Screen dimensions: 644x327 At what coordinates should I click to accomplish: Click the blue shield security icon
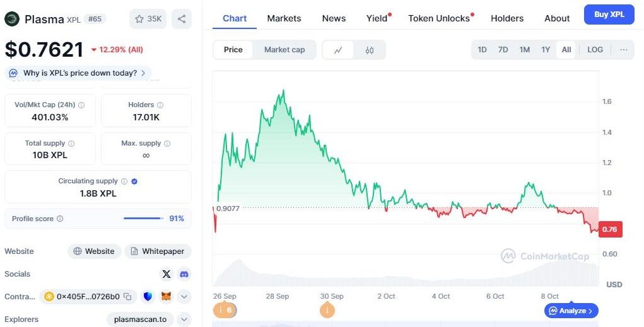[148, 296]
